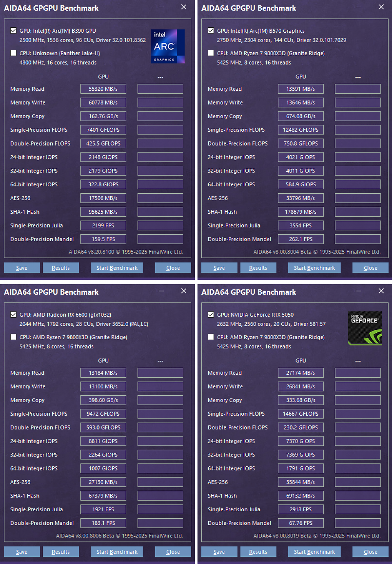Minimize the Radeon RX 6600 window

pyautogui.click(x=161, y=291)
